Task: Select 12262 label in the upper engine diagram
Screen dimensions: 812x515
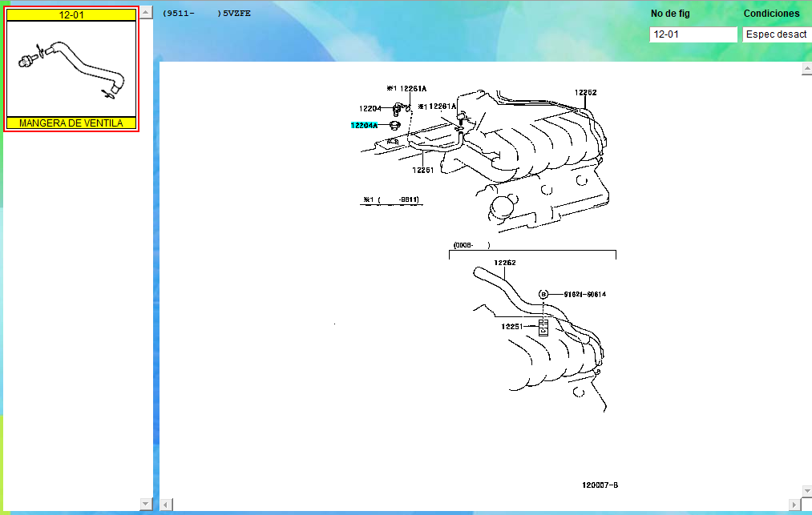Action: pos(585,92)
